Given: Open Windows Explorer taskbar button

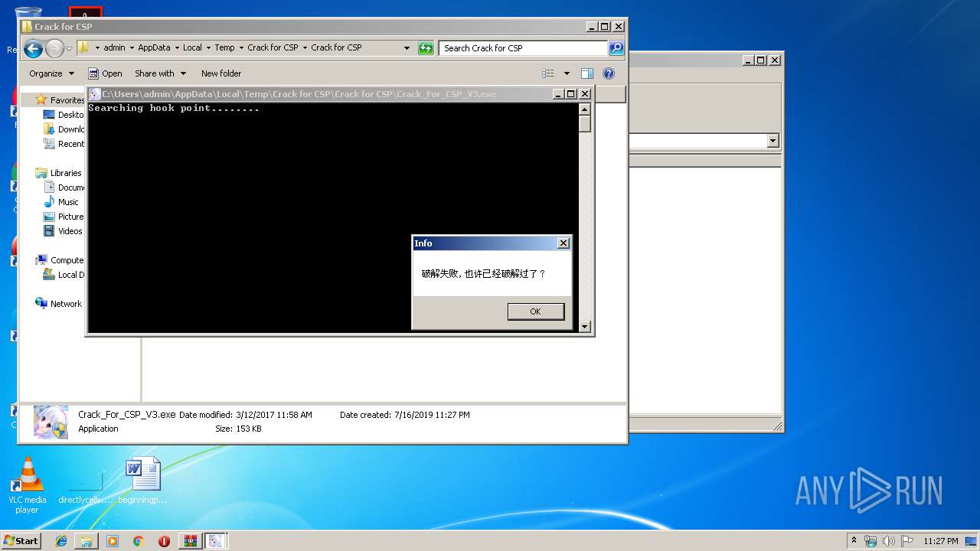Looking at the screenshot, I should (x=87, y=541).
